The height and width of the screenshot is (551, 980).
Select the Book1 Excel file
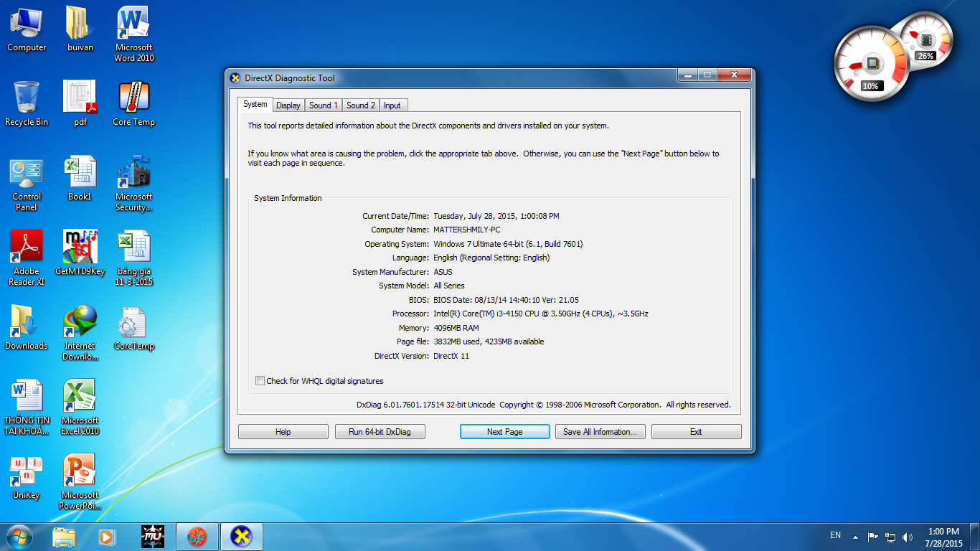[x=80, y=179]
